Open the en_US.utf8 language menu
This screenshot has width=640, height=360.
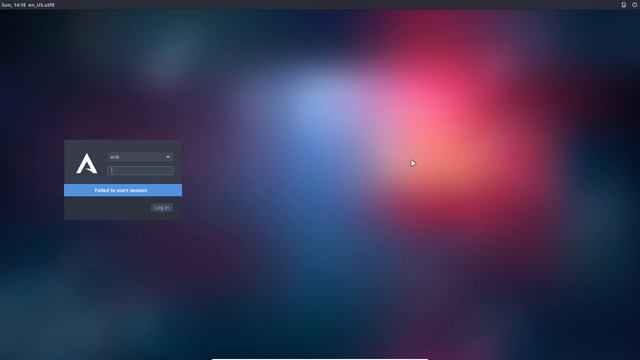coord(41,5)
